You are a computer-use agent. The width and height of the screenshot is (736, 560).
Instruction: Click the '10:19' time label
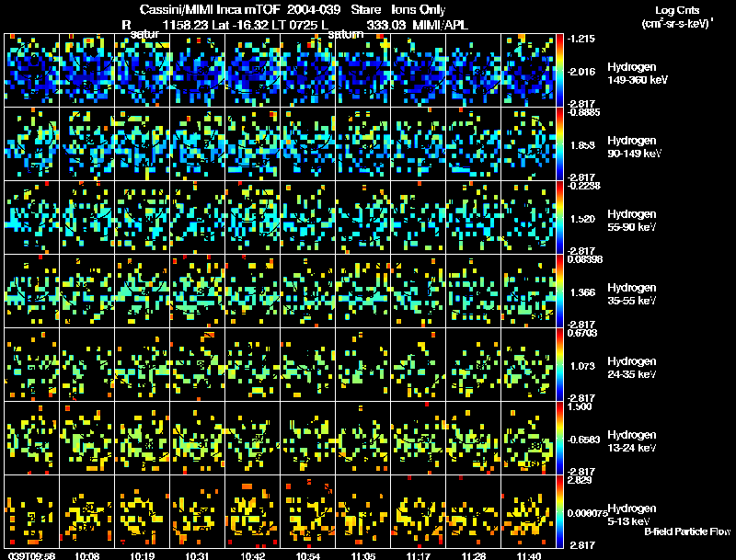tap(143, 555)
